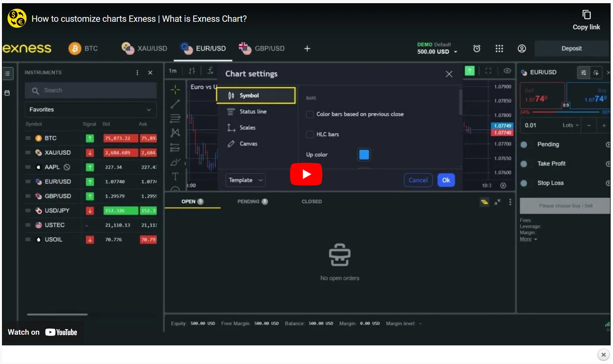Viewport: 613px width, 364px height.
Task: Open chart time axis settings icon
Action: [x=503, y=185]
